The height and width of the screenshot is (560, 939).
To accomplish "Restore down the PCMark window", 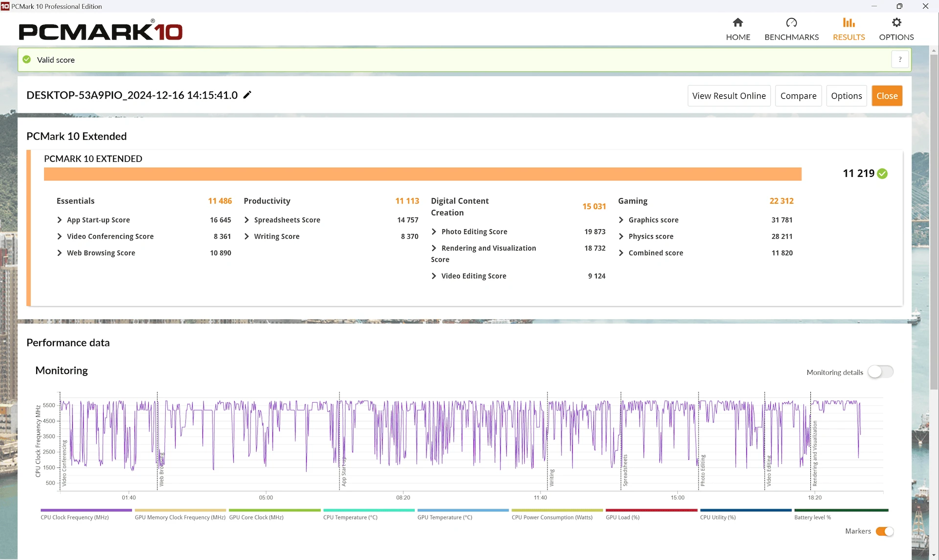I will coord(899,6).
